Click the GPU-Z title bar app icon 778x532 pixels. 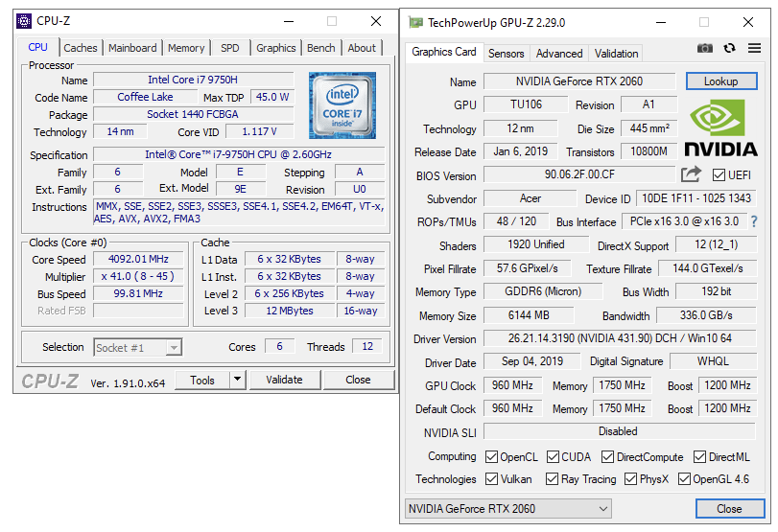click(x=415, y=22)
